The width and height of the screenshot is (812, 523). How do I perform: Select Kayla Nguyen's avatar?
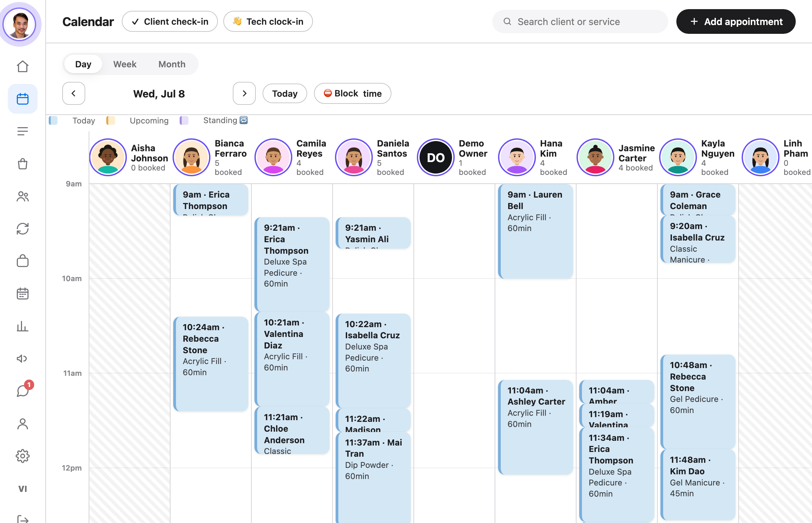[678, 157]
